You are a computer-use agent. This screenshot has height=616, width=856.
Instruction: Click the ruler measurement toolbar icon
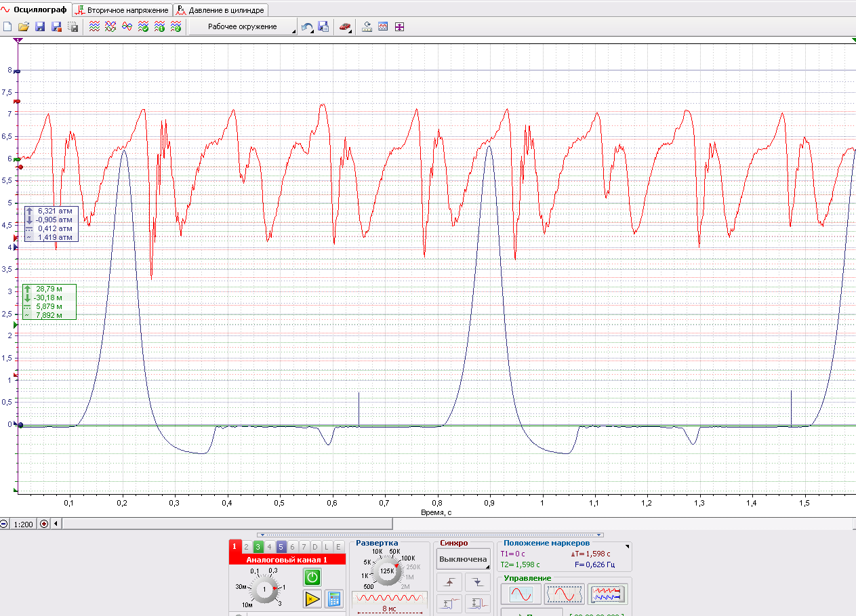pos(367,27)
